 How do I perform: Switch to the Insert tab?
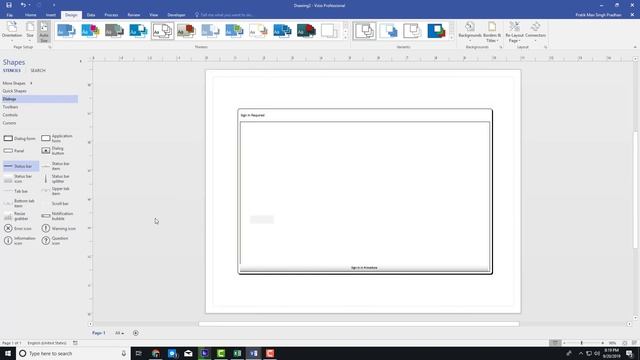coord(51,15)
